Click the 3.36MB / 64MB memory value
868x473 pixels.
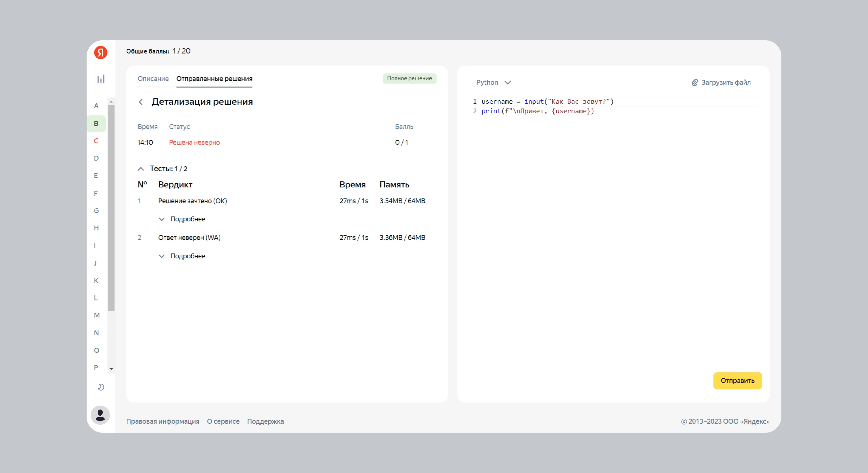402,238
